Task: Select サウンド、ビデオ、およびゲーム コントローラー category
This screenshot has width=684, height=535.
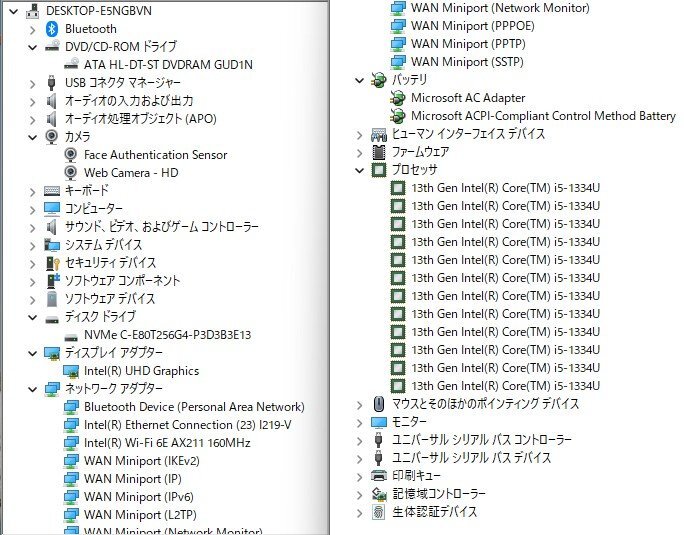Action: click(x=162, y=227)
